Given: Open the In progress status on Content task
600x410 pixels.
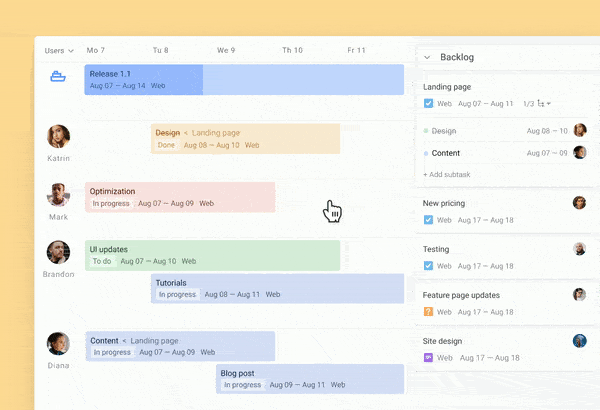Looking at the screenshot, I should click(x=112, y=352).
